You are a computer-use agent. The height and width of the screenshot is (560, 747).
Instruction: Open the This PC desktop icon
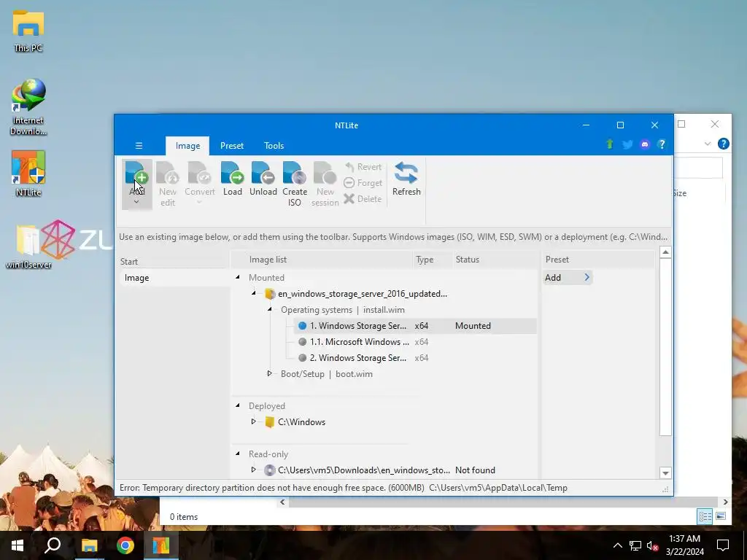28,31
